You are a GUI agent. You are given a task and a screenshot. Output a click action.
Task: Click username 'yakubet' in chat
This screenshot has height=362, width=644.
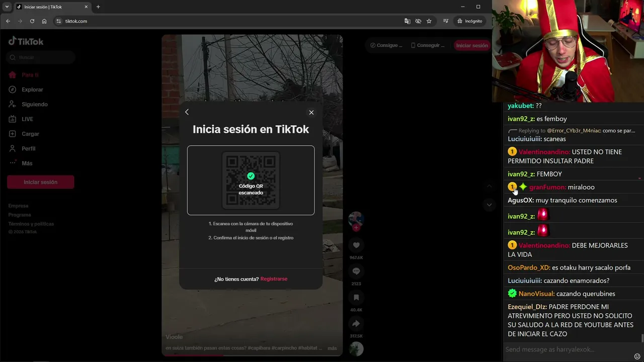[521, 106]
